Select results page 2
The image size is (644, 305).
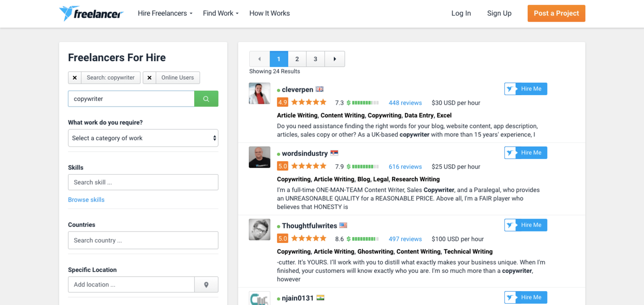coord(297,59)
